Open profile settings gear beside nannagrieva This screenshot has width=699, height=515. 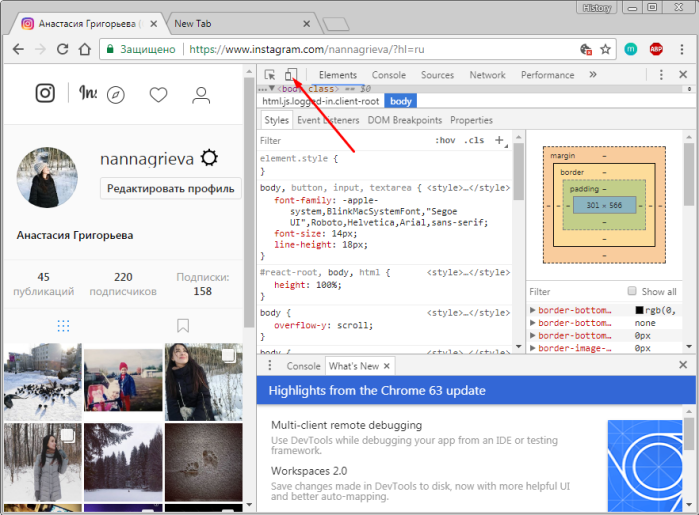click(x=209, y=158)
